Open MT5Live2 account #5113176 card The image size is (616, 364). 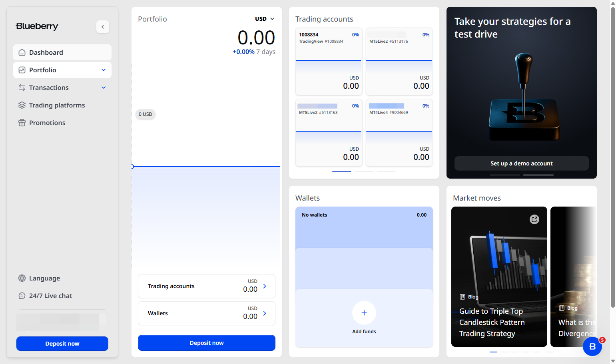(x=399, y=61)
